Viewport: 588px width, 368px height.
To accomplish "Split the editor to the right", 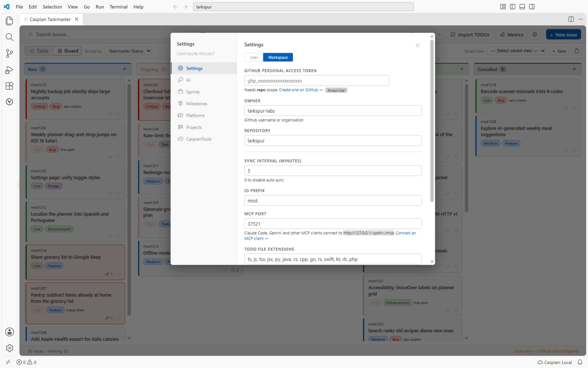I will [x=571, y=19].
